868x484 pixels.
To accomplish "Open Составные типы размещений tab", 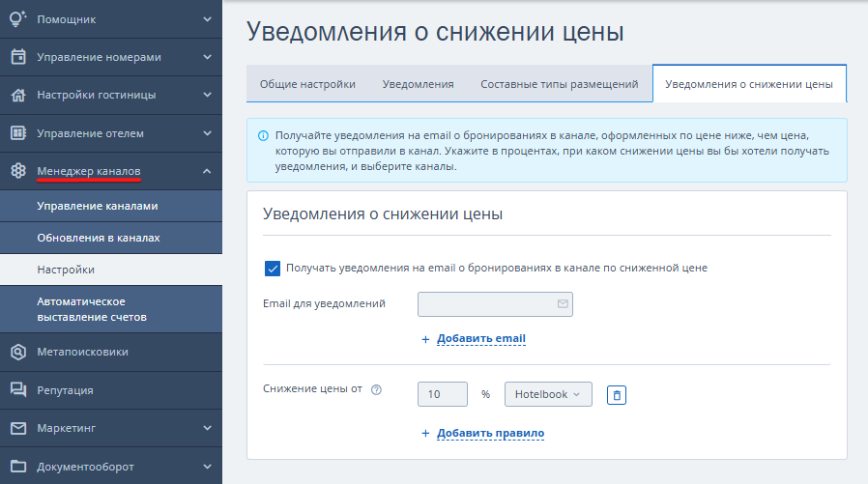I will point(559,84).
